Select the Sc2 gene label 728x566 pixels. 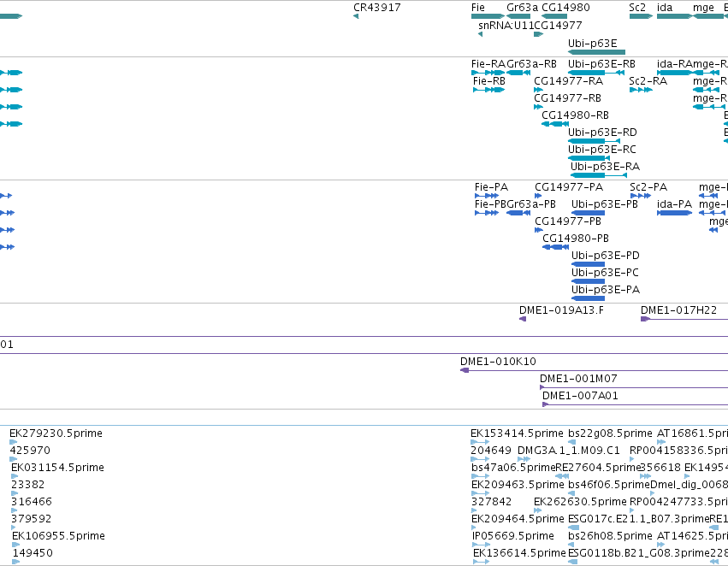point(637,8)
